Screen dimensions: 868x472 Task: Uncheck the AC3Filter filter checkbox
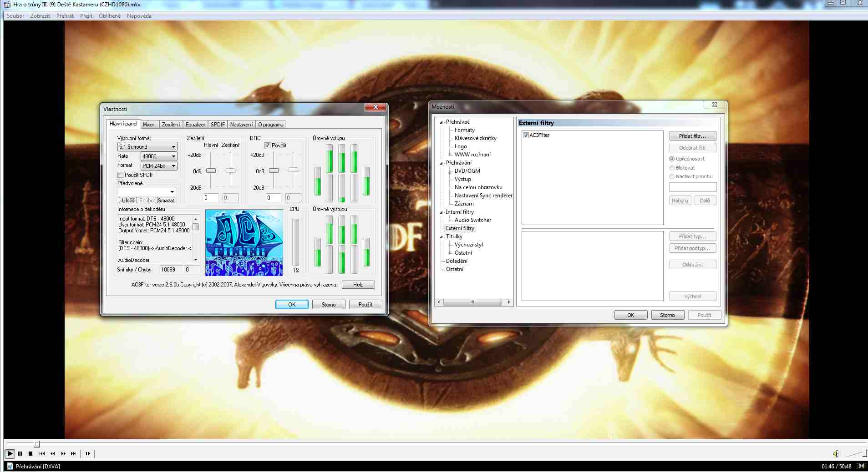pos(526,135)
